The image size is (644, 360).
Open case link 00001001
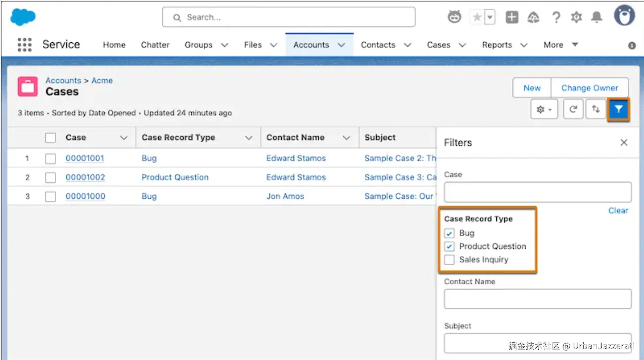[x=85, y=158]
